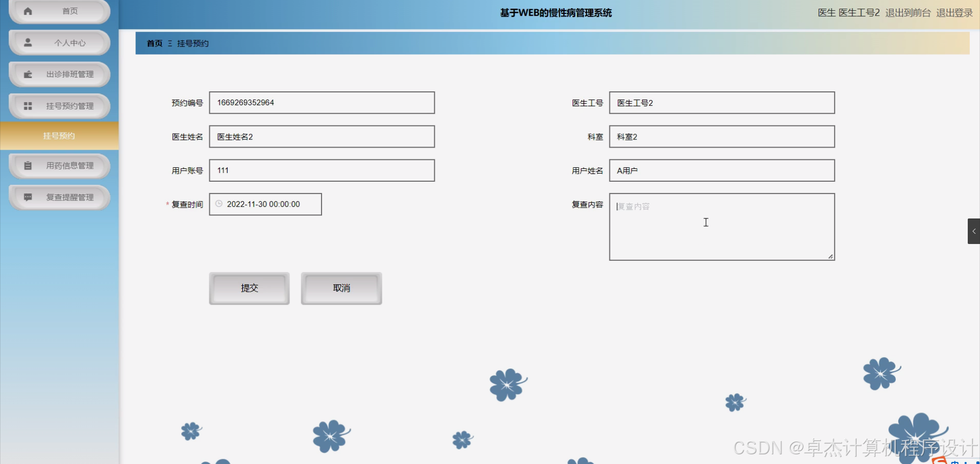Click the 基于WEB的慢性病管理系统 title
980x464 pixels.
tap(556, 13)
